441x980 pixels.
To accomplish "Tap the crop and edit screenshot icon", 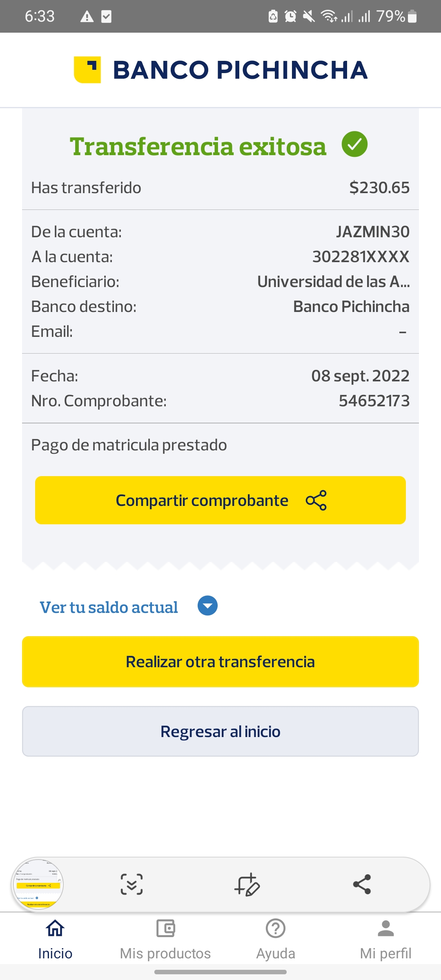I will click(x=247, y=884).
